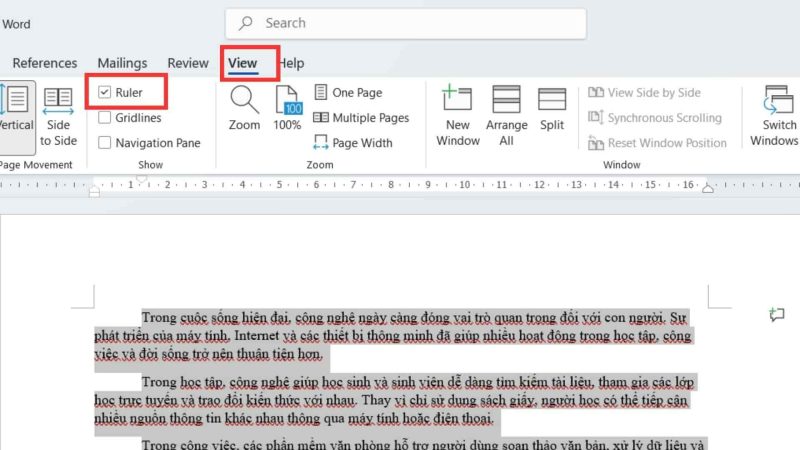Click the right indent marker on ruler
Image resolution: width=800 pixels, height=450 pixels.
[708, 188]
